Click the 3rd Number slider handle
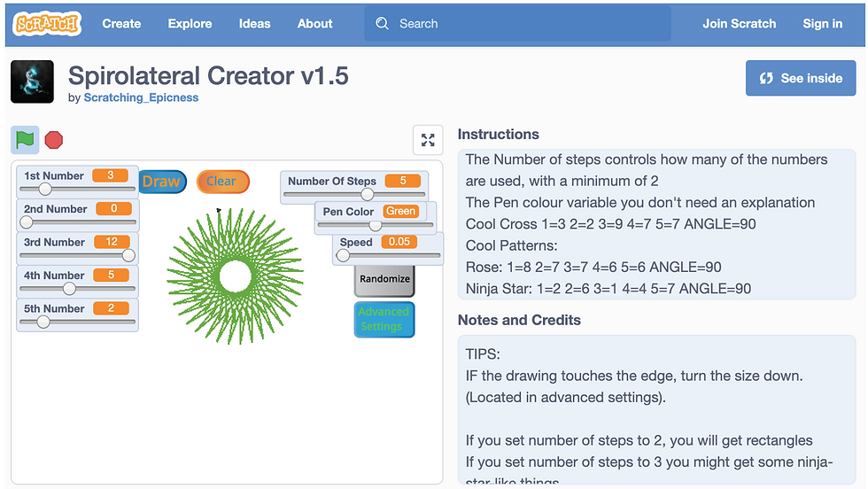Viewport: 868px width, 489px height. pyautogui.click(x=129, y=255)
